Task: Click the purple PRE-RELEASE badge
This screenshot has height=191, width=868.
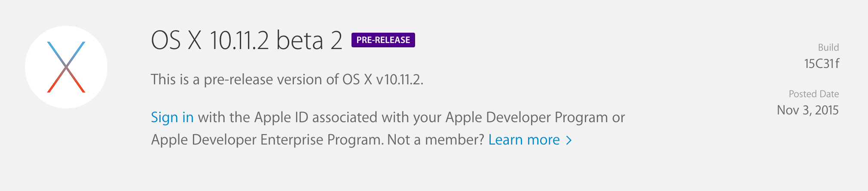Action: (x=383, y=40)
